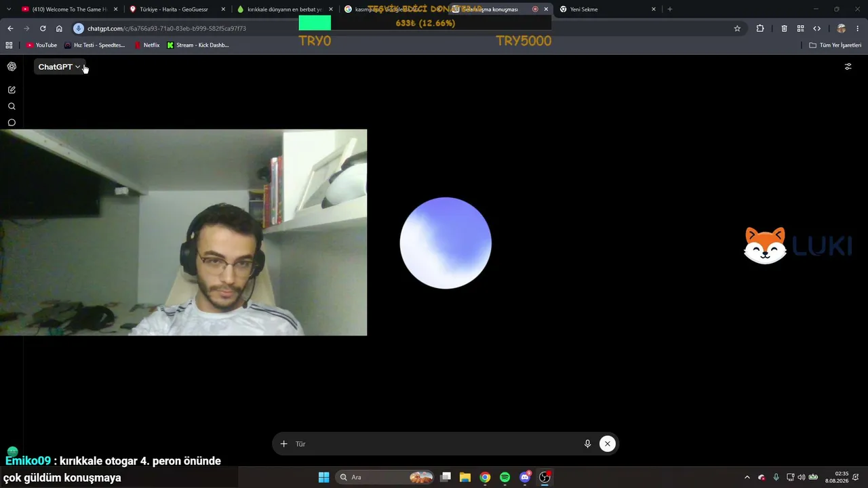The height and width of the screenshot is (488, 868).
Task: Open Spotify from the taskbar
Action: click(x=505, y=477)
